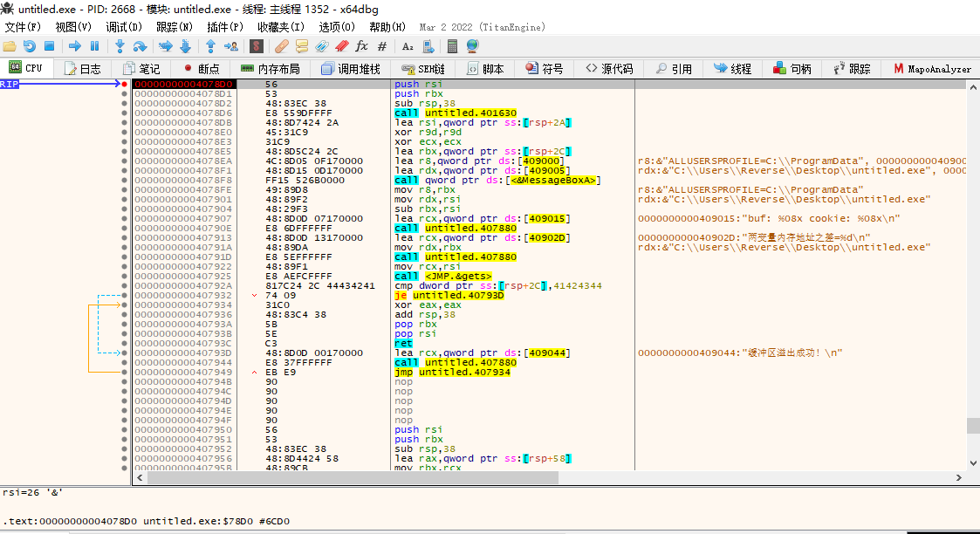Click the Open file folder icon
This screenshot has width=980, height=534.
pos(10,46)
